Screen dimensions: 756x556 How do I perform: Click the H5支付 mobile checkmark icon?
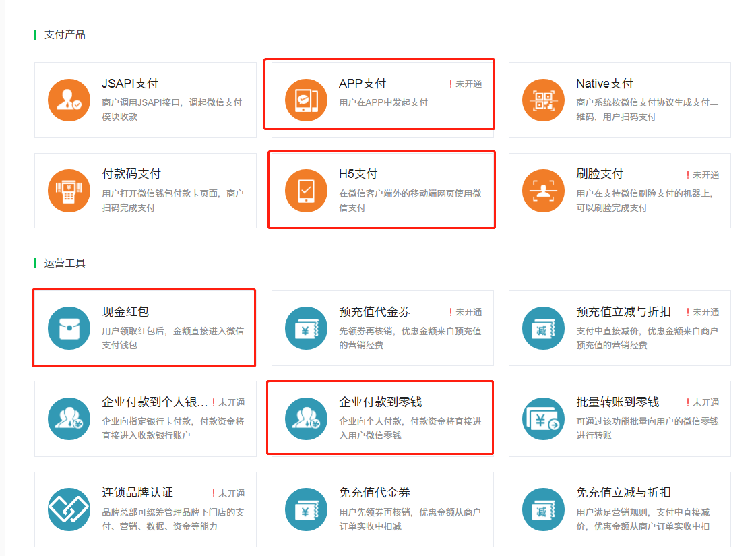[x=306, y=191]
